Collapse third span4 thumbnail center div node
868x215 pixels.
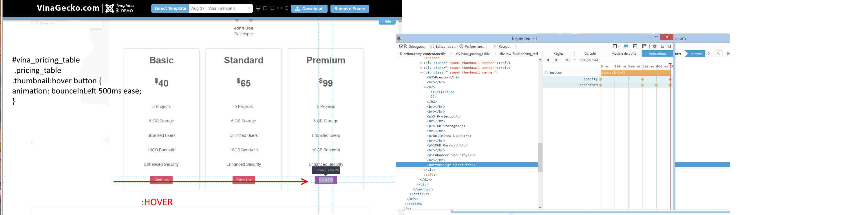421,73
